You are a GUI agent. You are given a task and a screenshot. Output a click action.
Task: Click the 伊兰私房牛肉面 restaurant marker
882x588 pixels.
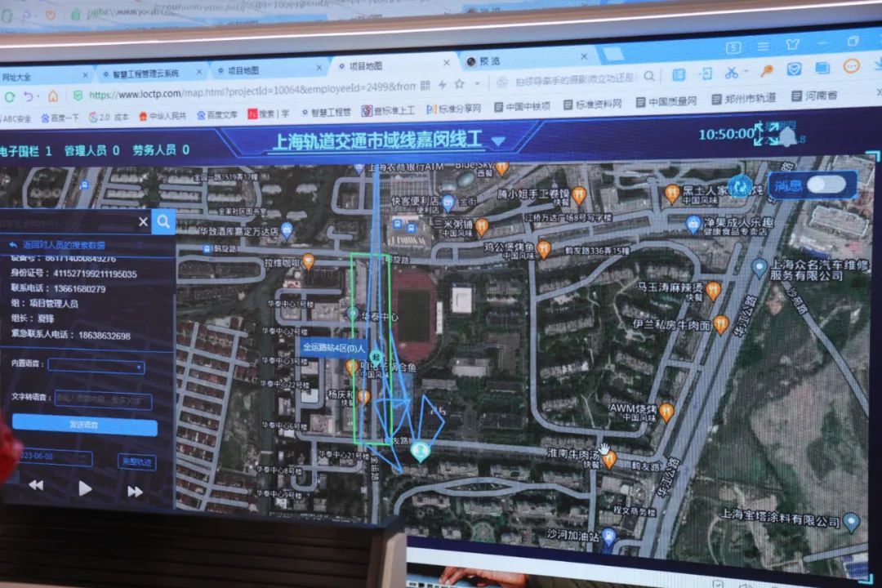(720, 325)
